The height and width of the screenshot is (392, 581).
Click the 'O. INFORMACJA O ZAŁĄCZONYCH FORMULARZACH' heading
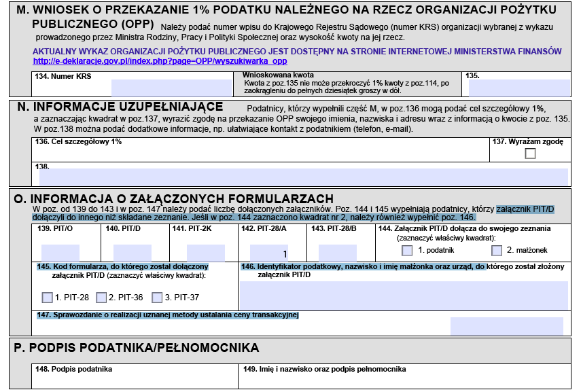pos(173,198)
